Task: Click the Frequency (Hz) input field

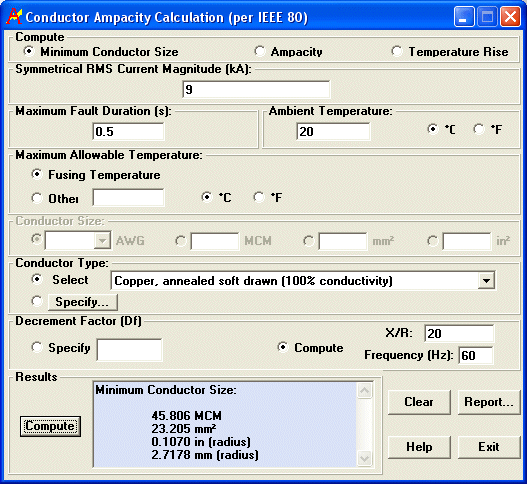Action: click(x=476, y=355)
